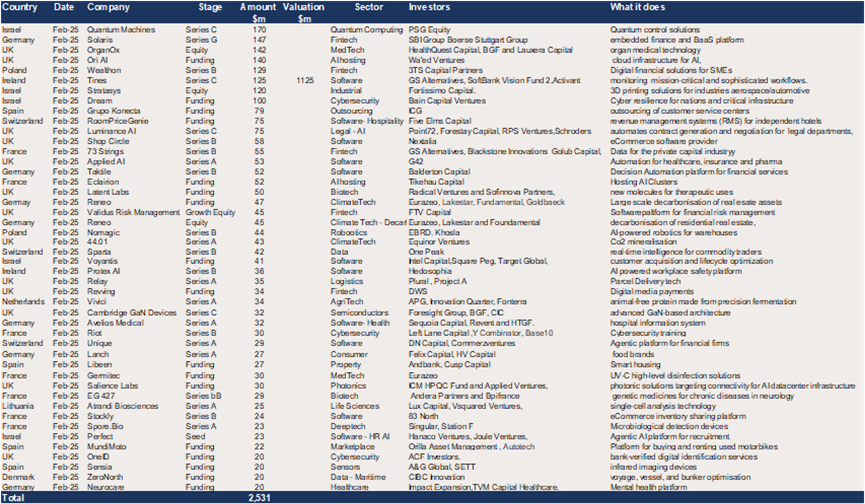Select the 'Stratasys' company cell
Viewport: 865px width, 504px height.
[104, 91]
